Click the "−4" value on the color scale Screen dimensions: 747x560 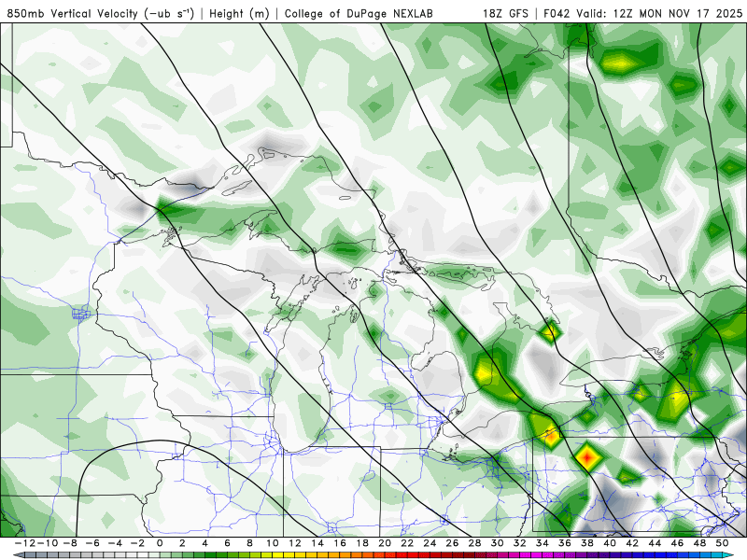coord(116,543)
